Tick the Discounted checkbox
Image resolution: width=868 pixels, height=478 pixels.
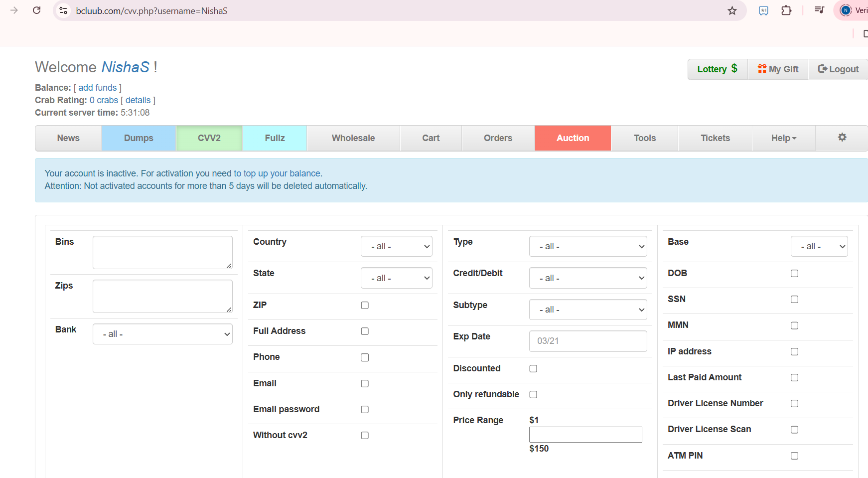click(x=533, y=368)
